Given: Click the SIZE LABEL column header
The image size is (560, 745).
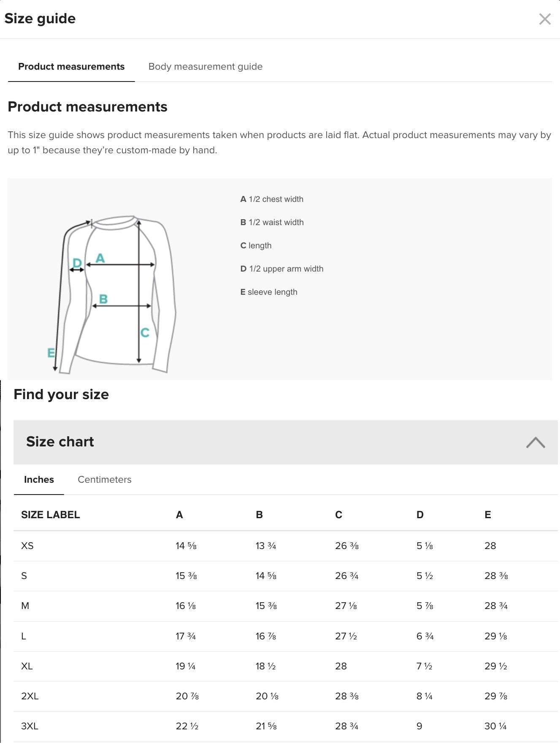Looking at the screenshot, I should [x=51, y=514].
